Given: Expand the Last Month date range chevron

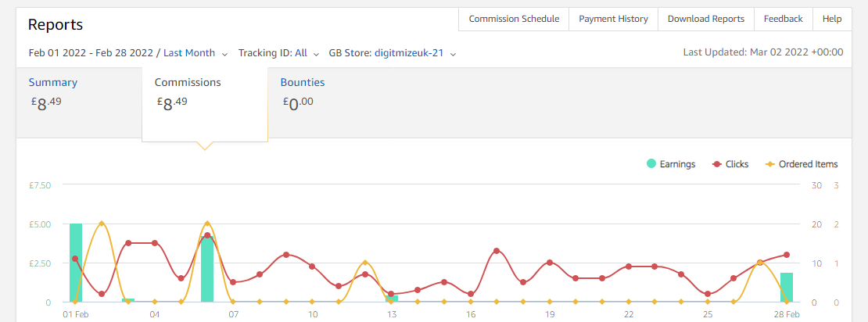Looking at the screenshot, I should click(x=224, y=54).
